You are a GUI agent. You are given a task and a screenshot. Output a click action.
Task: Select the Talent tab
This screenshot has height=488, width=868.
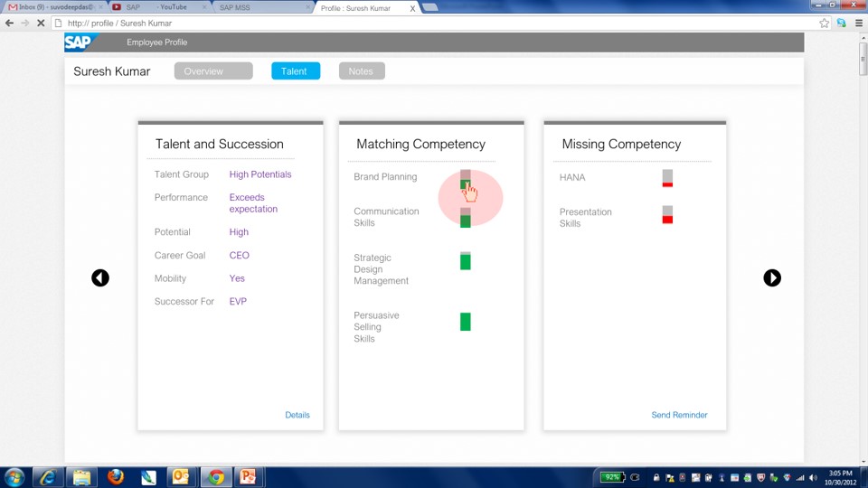[x=295, y=71]
